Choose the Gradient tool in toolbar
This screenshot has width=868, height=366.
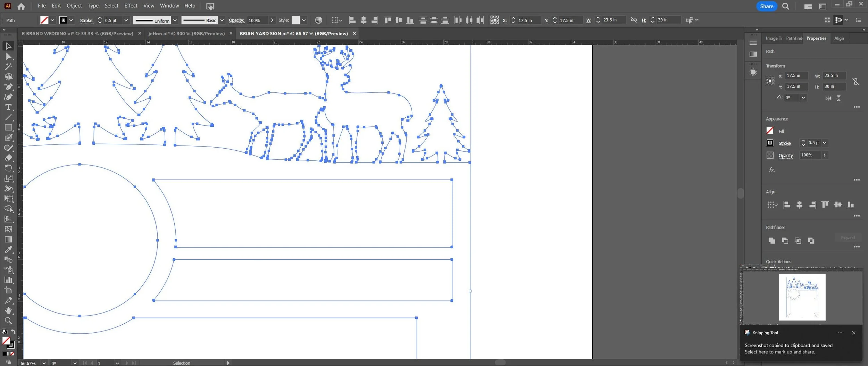coord(8,239)
